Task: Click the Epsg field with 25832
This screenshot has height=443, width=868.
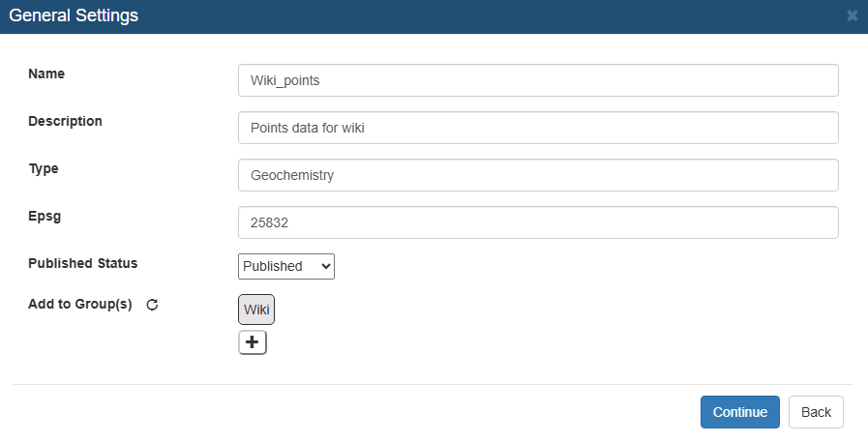Action: [538, 222]
